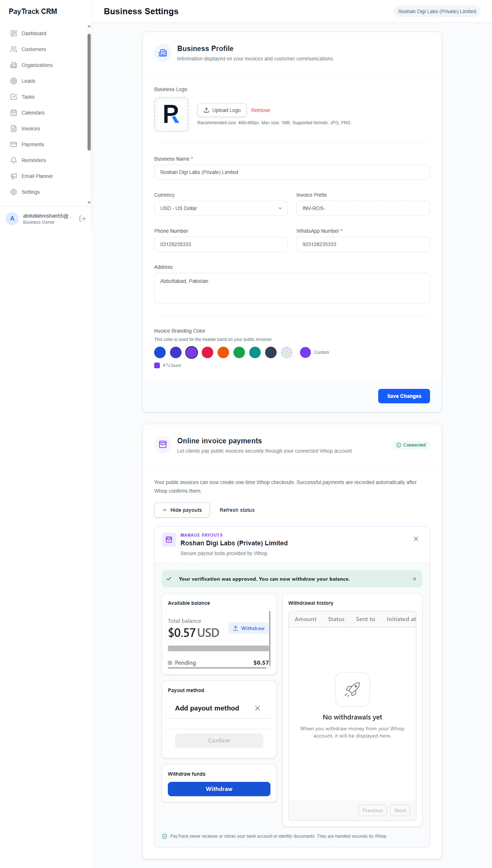Select the transparent checkered color swatch
492x868 pixels.
[x=287, y=352]
